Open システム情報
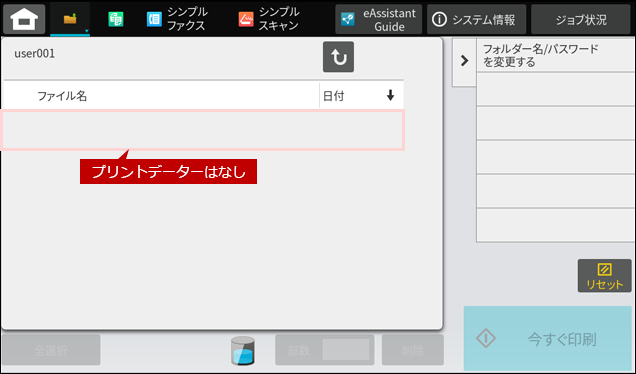 [x=476, y=19]
